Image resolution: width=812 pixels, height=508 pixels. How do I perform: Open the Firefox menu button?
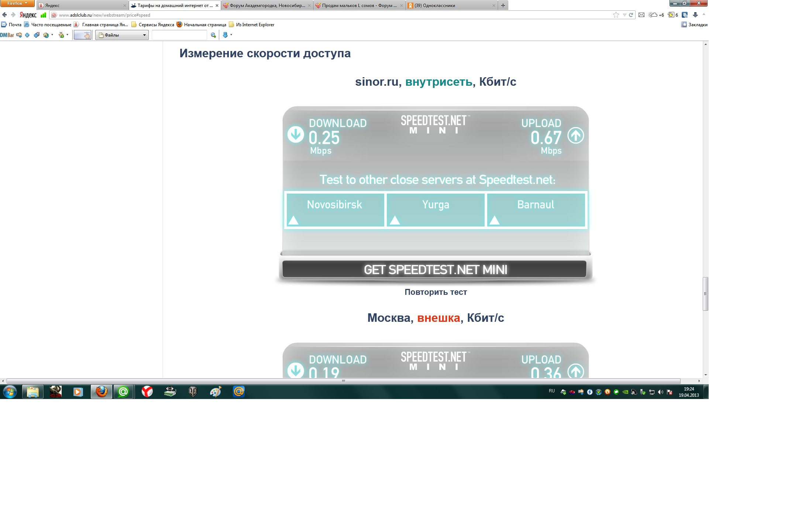(17, 3)
